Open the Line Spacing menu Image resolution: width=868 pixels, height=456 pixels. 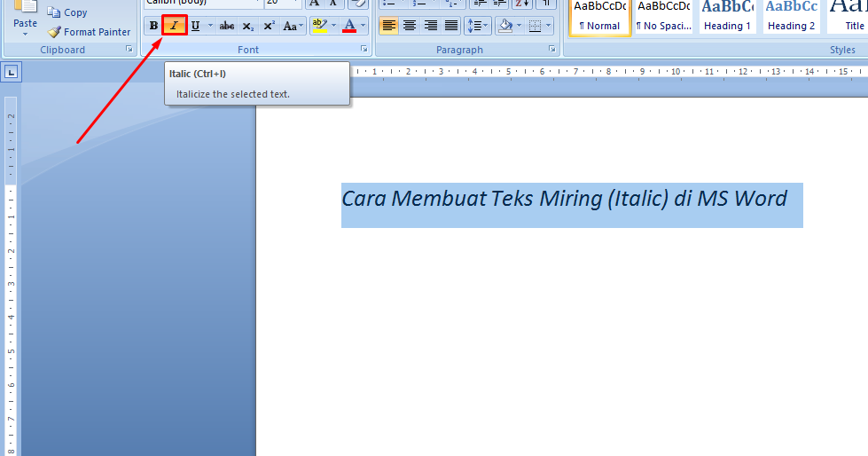click(x=478, y=26)
